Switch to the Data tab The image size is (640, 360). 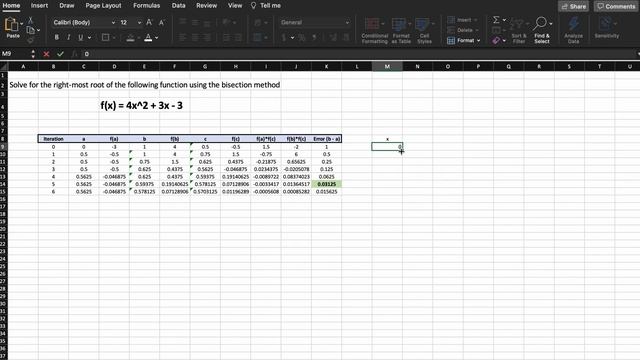[178, 6]
